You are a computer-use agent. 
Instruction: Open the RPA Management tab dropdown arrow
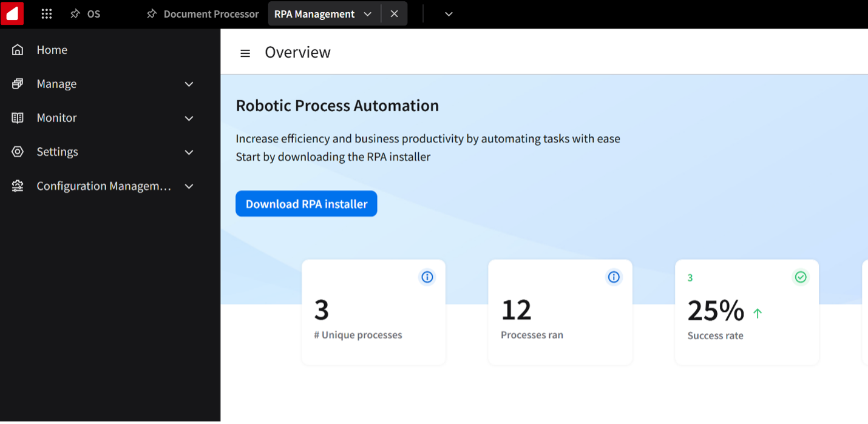point(367,14)
